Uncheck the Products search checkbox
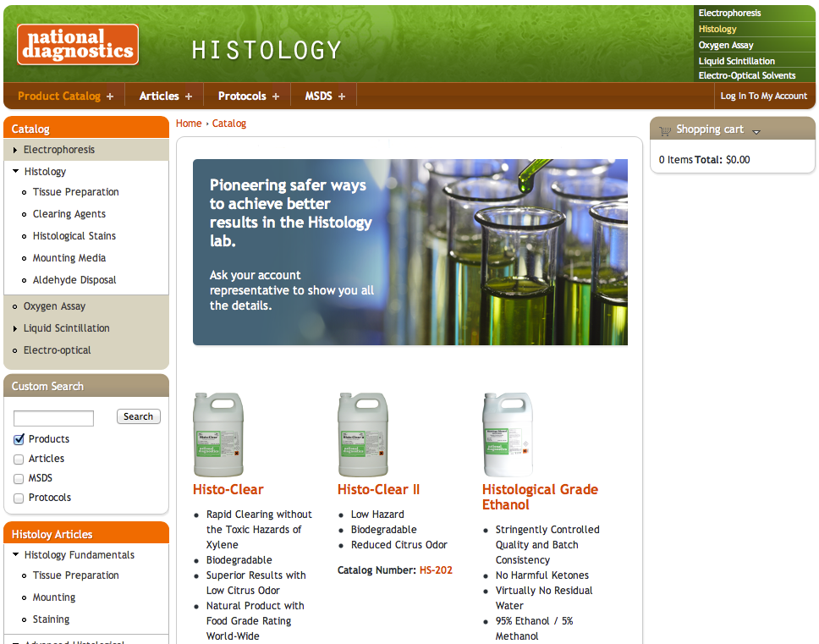 pyautogui.click(x=19, y=439)
